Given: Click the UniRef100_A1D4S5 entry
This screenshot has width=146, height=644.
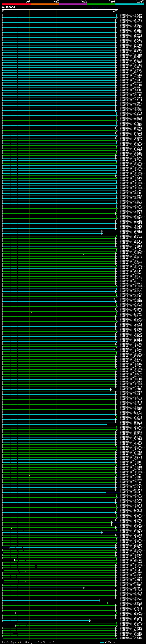Looking at the screenshot, I should (131, 397).
